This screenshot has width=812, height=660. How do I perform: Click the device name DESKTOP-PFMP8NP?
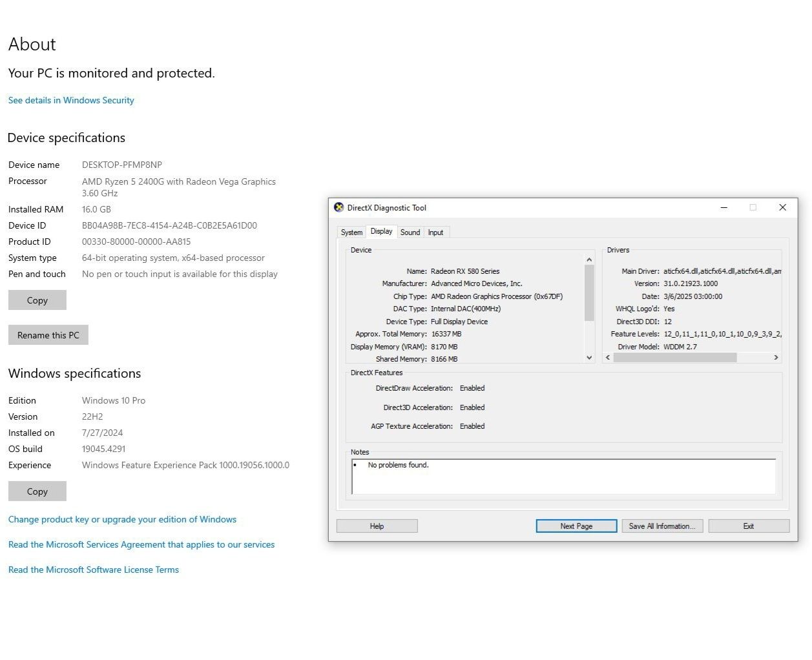point(122,165)
